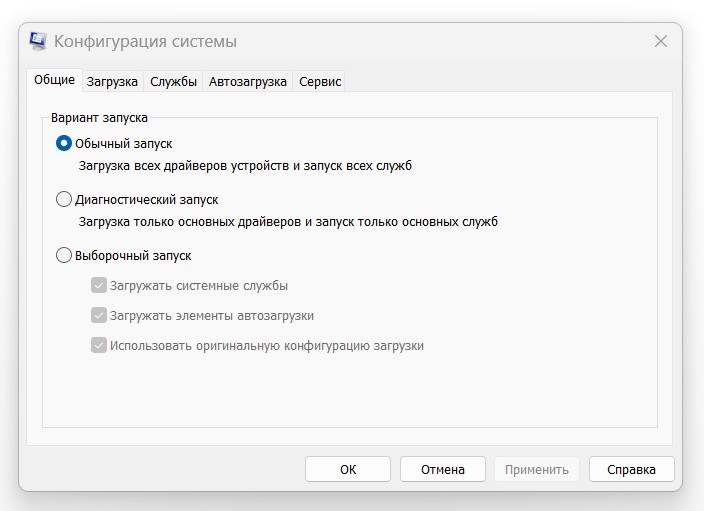Click the text describing loading only basic drivers
The width and height of the screenshot is (704, 511).
(x=288, y=222)
